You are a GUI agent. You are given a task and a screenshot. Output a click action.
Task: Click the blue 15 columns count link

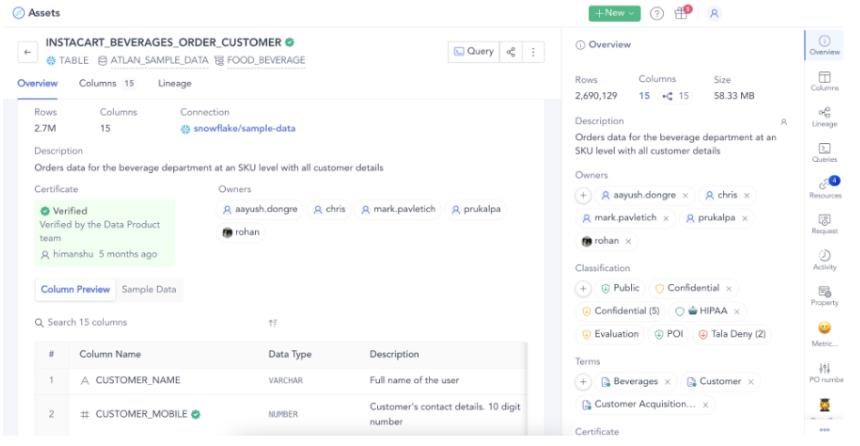coord(644,96)
